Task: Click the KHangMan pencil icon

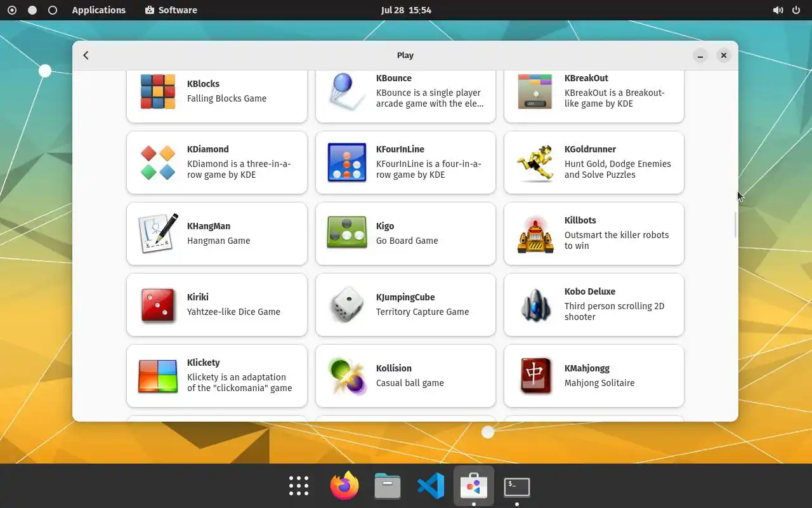Action: click(158, 234)
